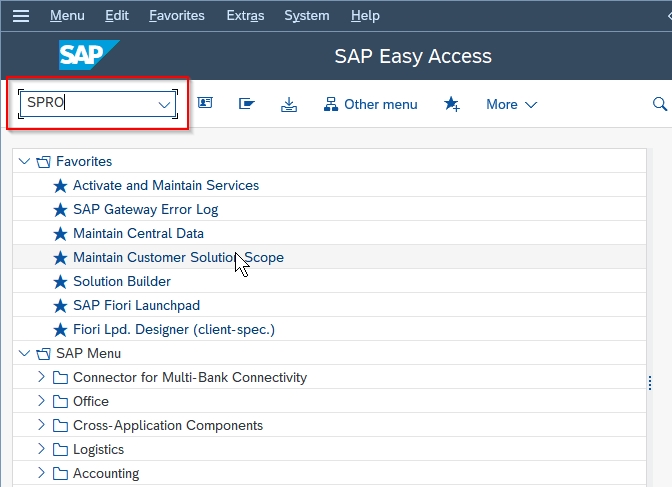The width and height of the screenshot is (672, 487).
Task: Open SAP Fiori Launchpad favorite
Action: click(x=136, y=306)
